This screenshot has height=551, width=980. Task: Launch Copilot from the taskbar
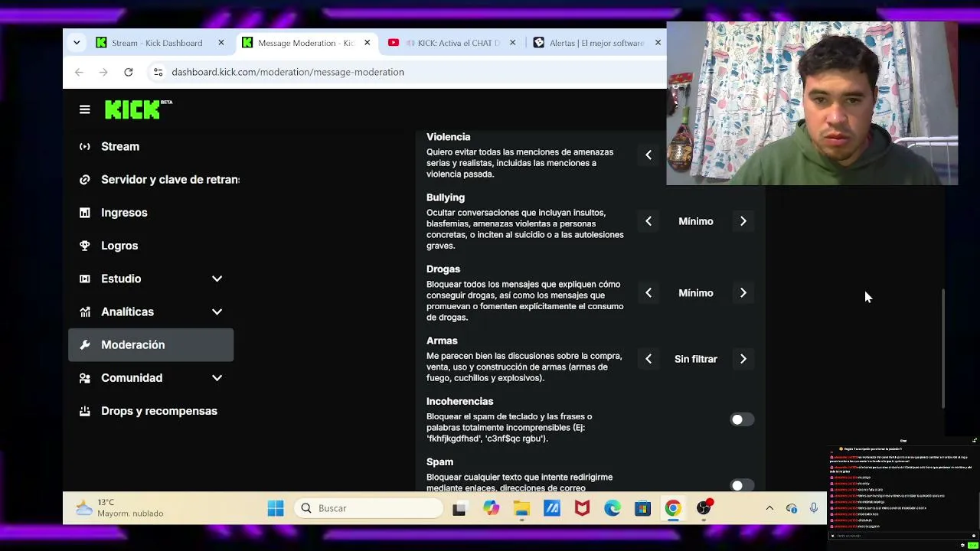click(x=491, y=508)
